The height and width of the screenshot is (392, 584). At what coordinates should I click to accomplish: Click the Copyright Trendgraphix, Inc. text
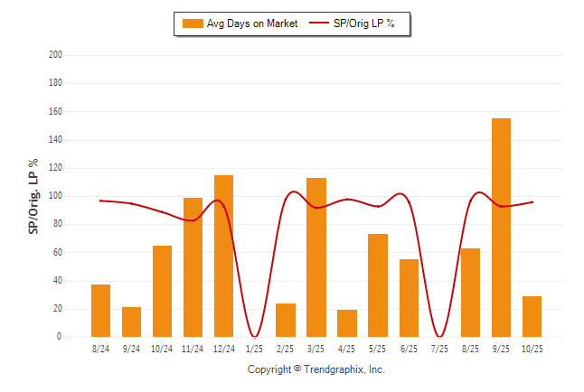(316, 369)
